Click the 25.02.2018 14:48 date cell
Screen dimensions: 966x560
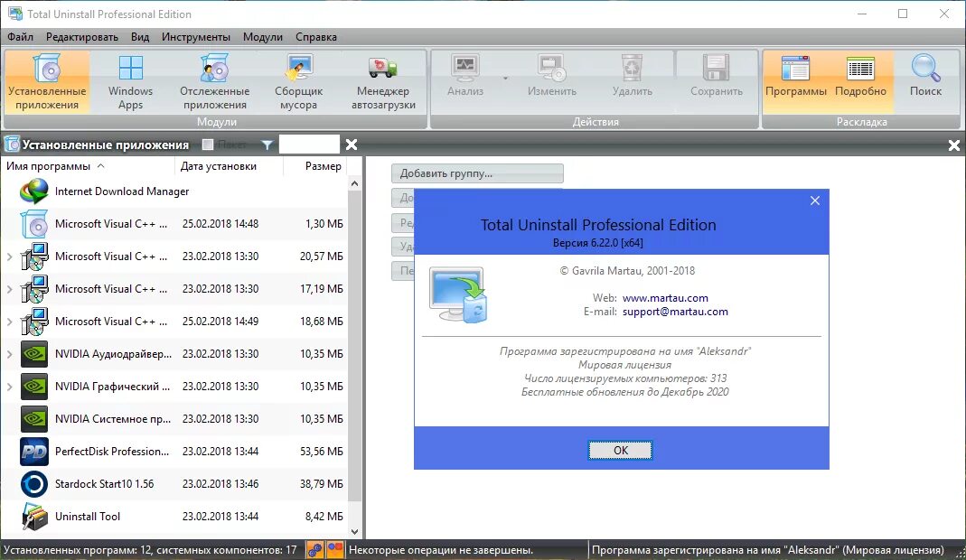pyautogui.click(x=220, y=224)
